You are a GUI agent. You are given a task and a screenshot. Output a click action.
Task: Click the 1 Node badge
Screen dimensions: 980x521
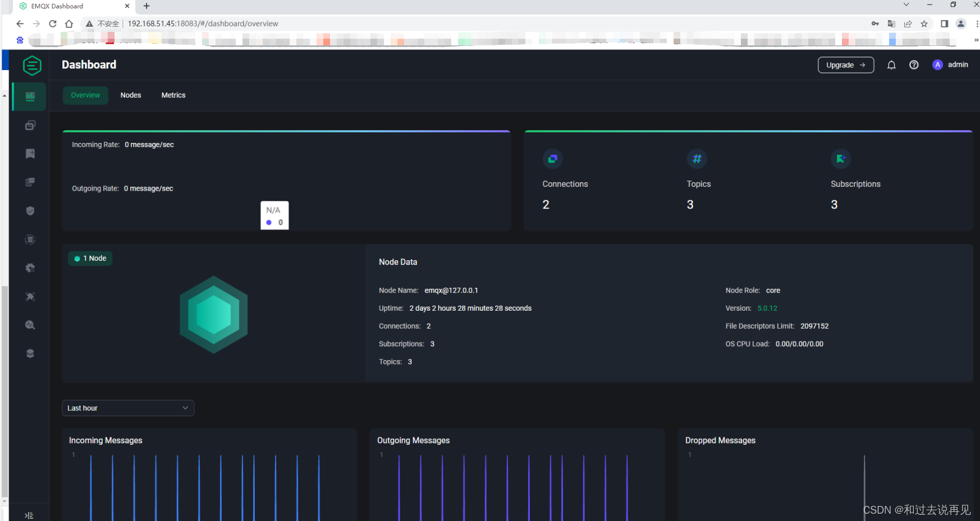pos(90,259)
